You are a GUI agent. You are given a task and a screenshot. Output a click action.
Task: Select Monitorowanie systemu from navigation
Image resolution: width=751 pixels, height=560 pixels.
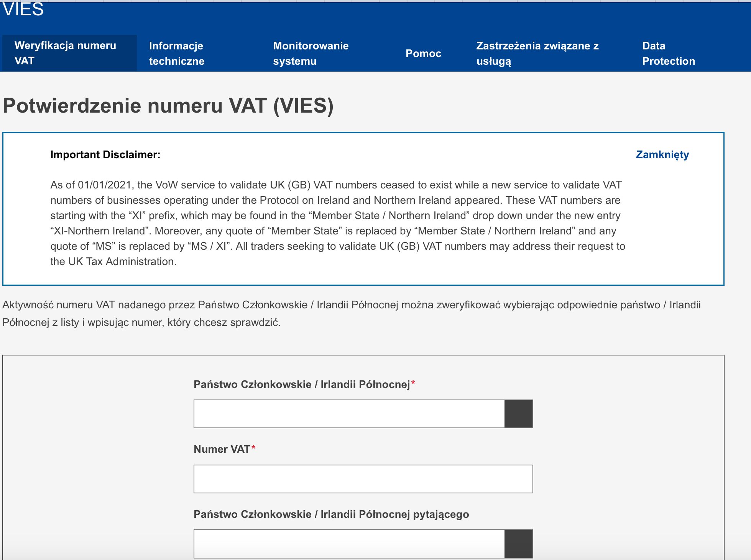pyautogui.click(x=311, y=53)
